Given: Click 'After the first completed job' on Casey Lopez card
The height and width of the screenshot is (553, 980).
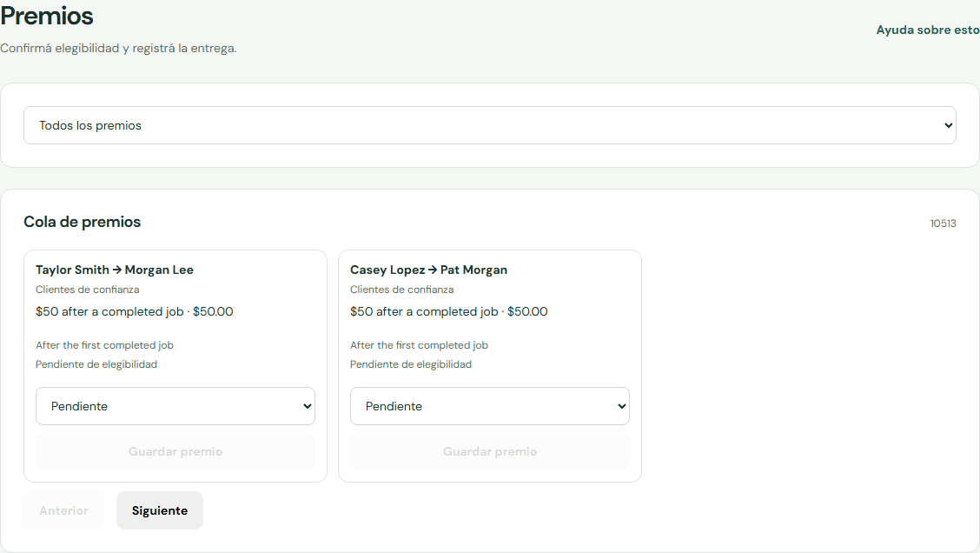Looking at the screenshot, I should point(419,345).
